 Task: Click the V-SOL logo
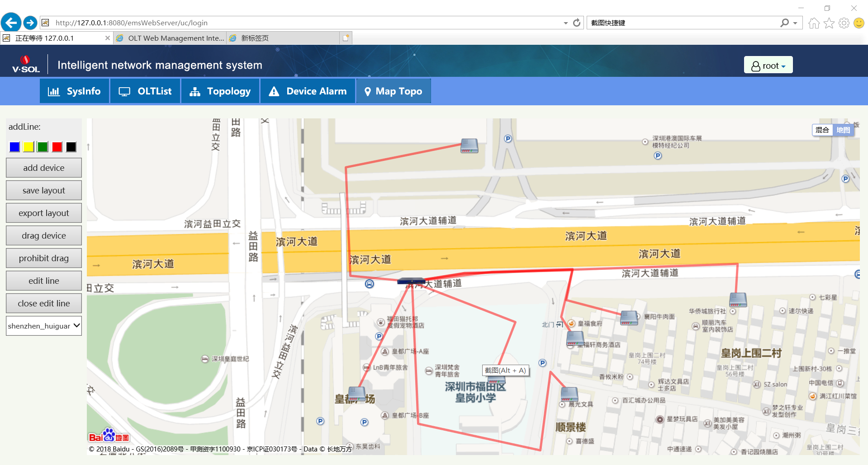tap(26, 65)
